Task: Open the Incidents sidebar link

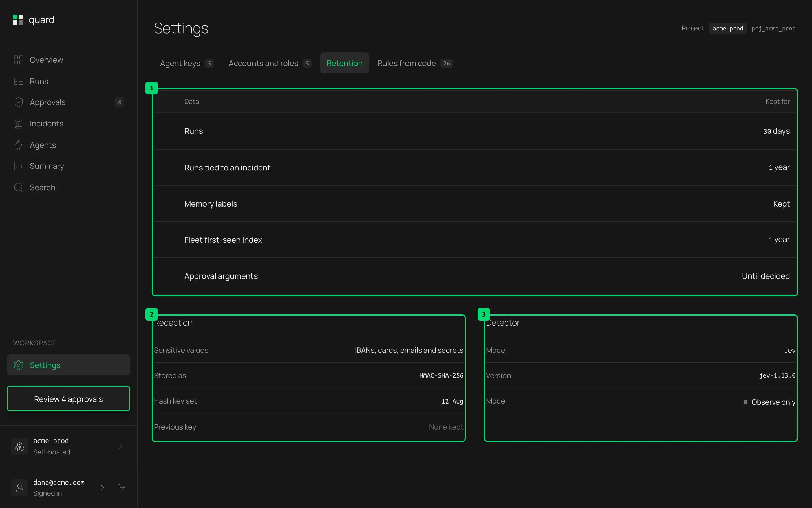Action: coord(69,124)
